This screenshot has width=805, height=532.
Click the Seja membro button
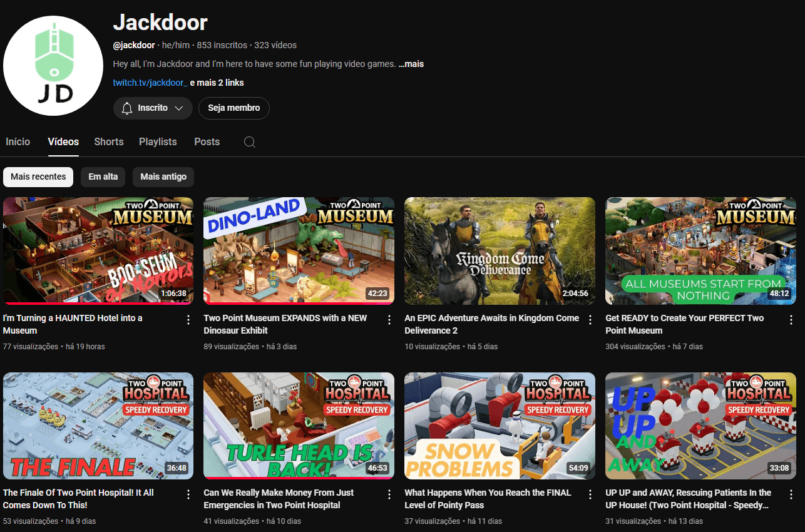[x=234, y=108]
